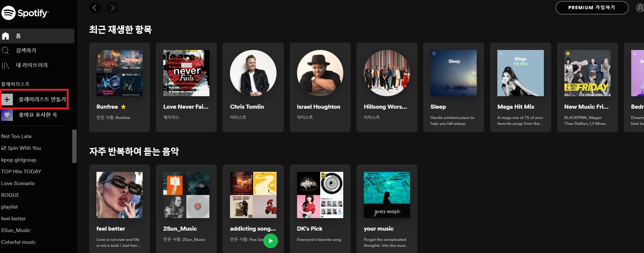Click Israel Houghton title text

pos(319,107)
